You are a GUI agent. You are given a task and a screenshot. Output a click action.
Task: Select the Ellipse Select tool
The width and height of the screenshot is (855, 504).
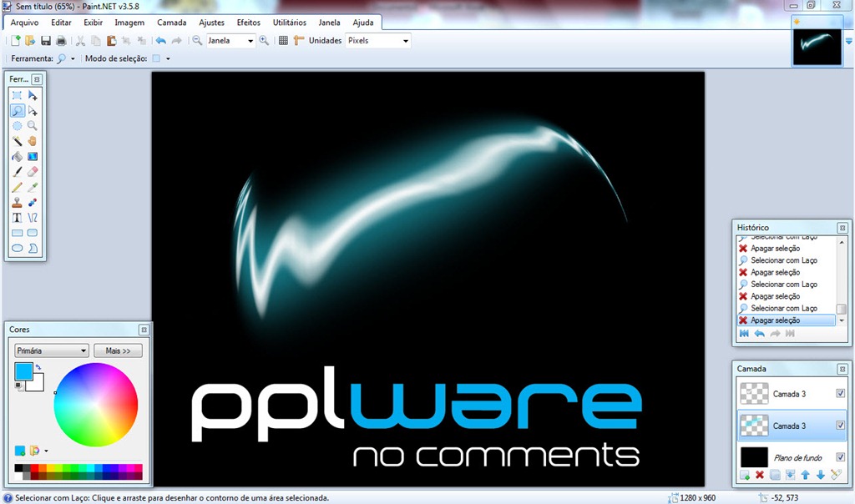[x=17, y=126]
